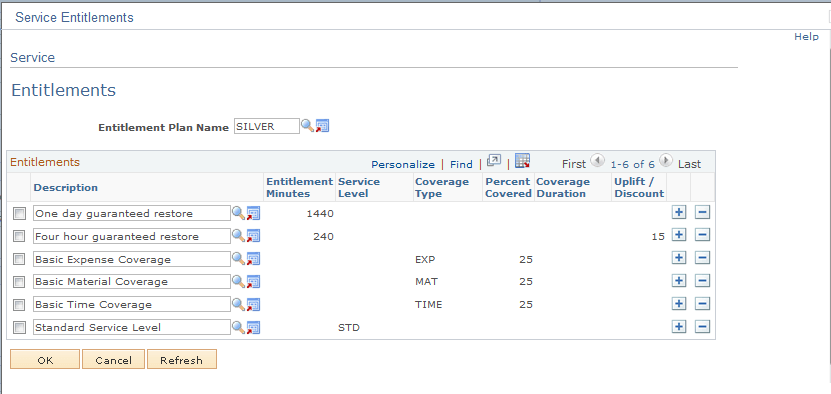Screen dimensions: 831x394
Task: Add row after Basic Expense Coverage
Action: click(x=678, y=258)
